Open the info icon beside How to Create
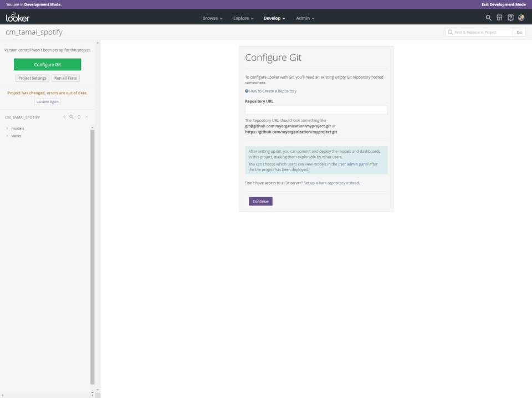This screenshot has width=532, height=398. pyautogui.click(x=246, y=90)
